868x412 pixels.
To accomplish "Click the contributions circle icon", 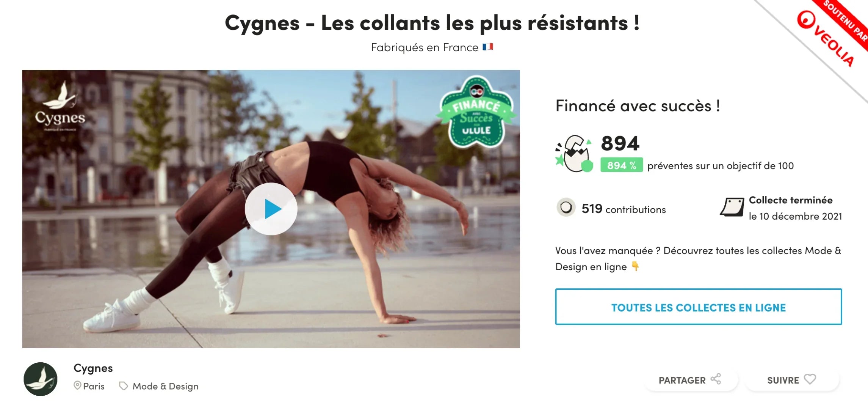I will click(x=566, y=208).
